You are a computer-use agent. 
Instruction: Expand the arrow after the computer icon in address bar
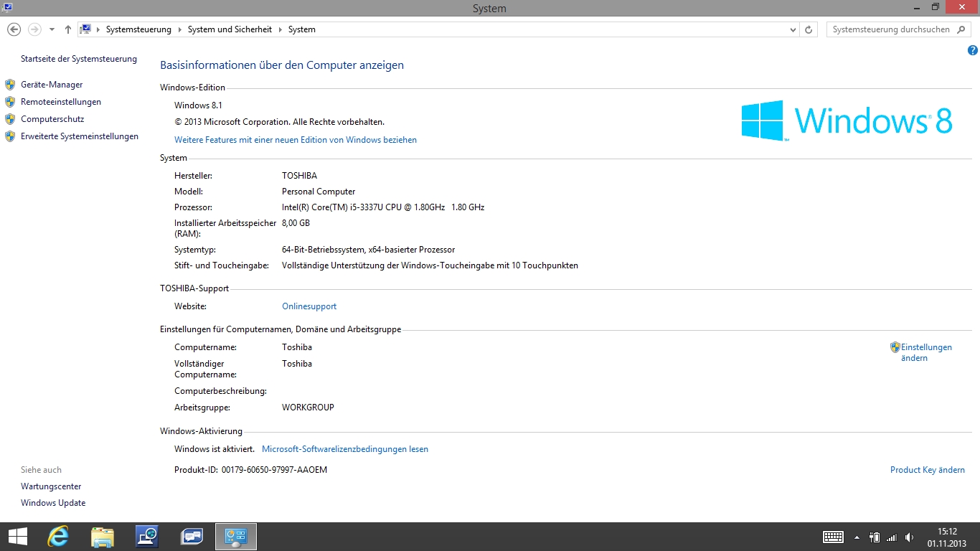click(98, 29)
